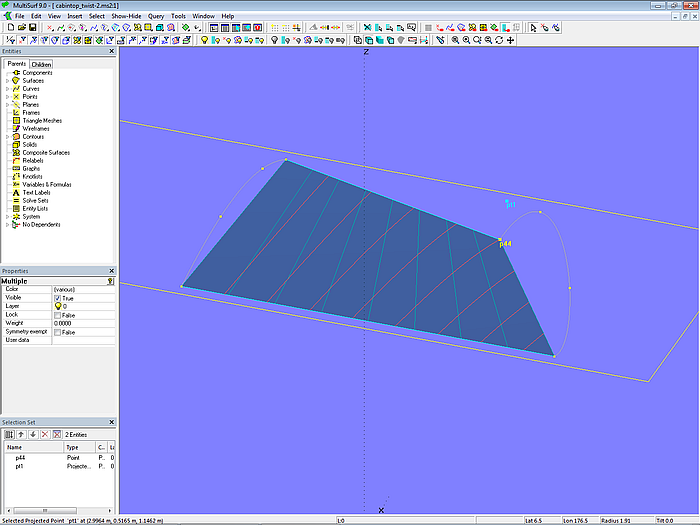Expand the Curves tree node
This screenshot has height=525, width=700.
[x=7, y=89]
